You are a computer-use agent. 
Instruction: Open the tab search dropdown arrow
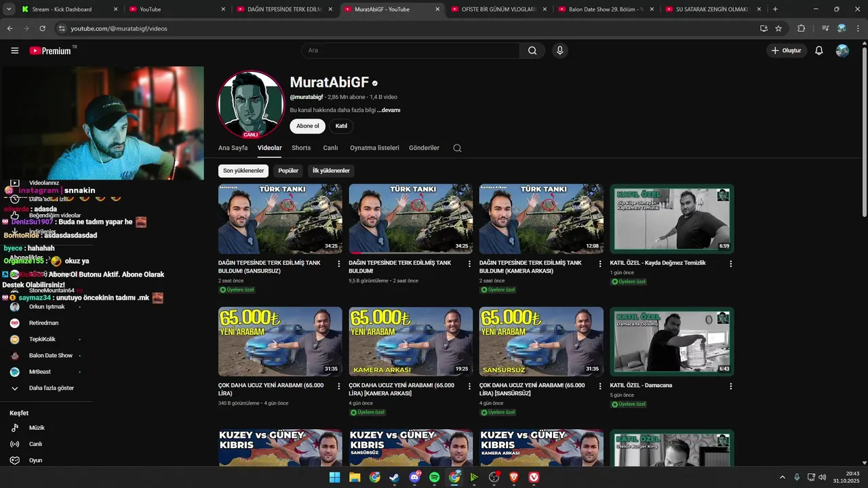point(9,9)
